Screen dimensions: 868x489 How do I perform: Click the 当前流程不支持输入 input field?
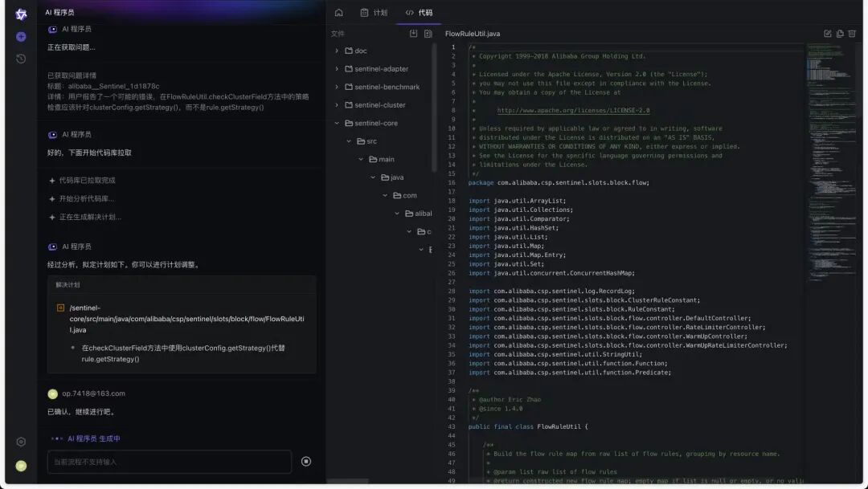[x=170, y=462]
